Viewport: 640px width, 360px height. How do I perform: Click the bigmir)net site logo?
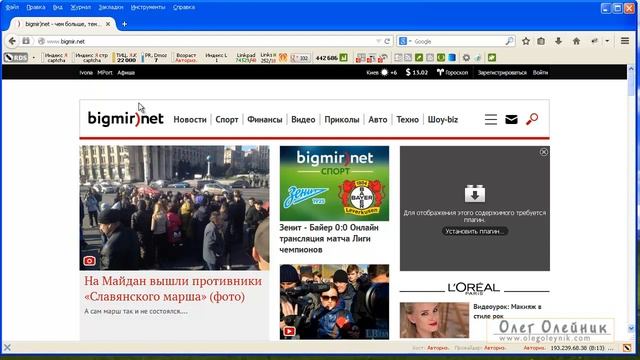[125, 119]
